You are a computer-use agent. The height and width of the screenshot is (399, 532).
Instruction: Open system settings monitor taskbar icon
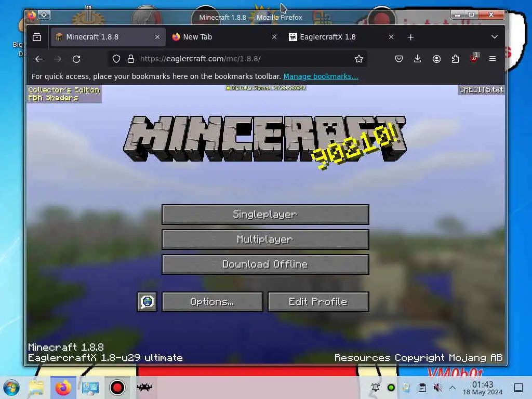point(90,388)
